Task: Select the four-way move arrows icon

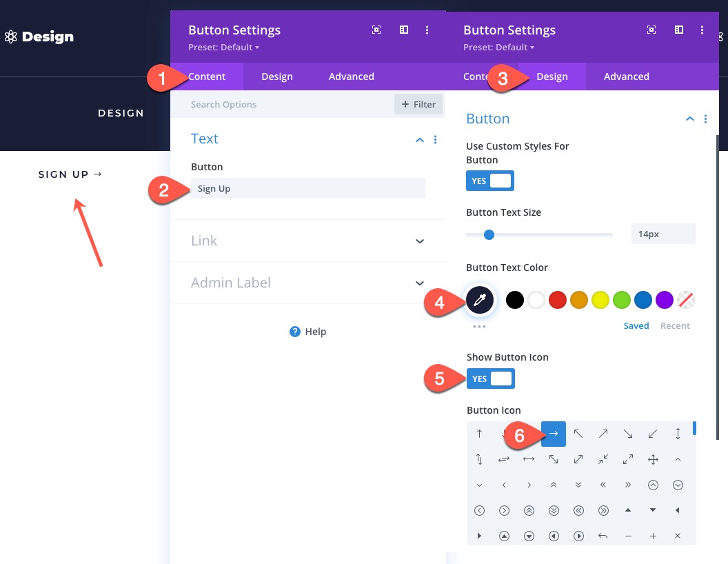Action: [653, 459]
